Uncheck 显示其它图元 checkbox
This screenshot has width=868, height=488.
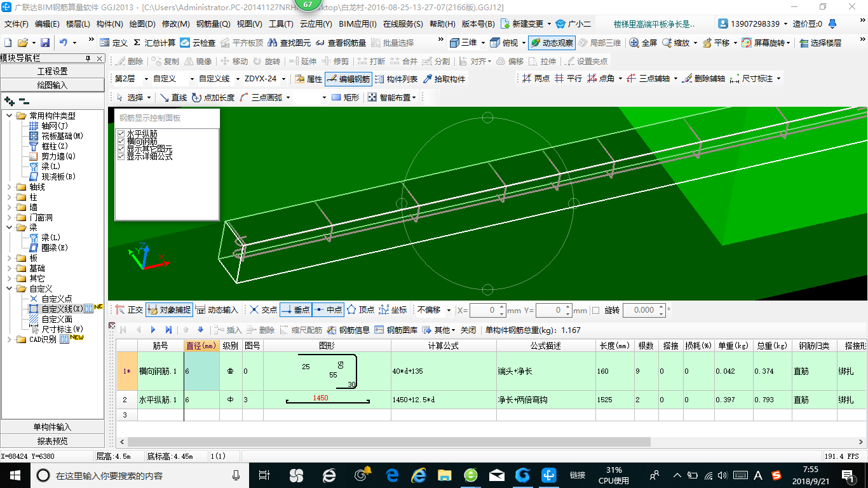pos(121,149)
